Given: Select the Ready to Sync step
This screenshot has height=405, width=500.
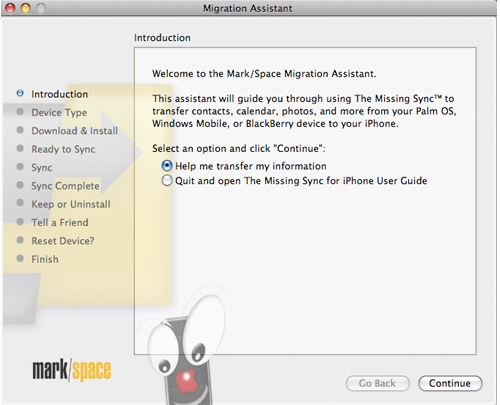Looking at the screenshot, I should 63,149.
